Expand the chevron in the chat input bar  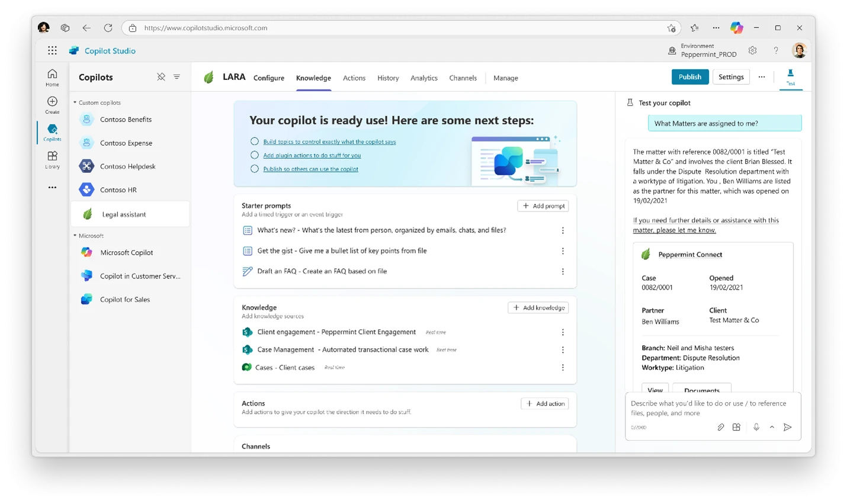(x=772, y=426)
